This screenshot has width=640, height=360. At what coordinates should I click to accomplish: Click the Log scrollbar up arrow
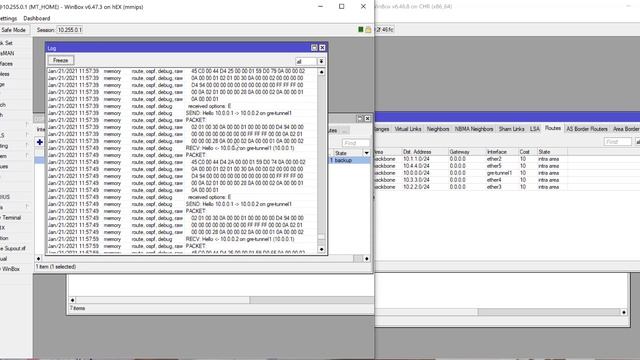(321, 72)
